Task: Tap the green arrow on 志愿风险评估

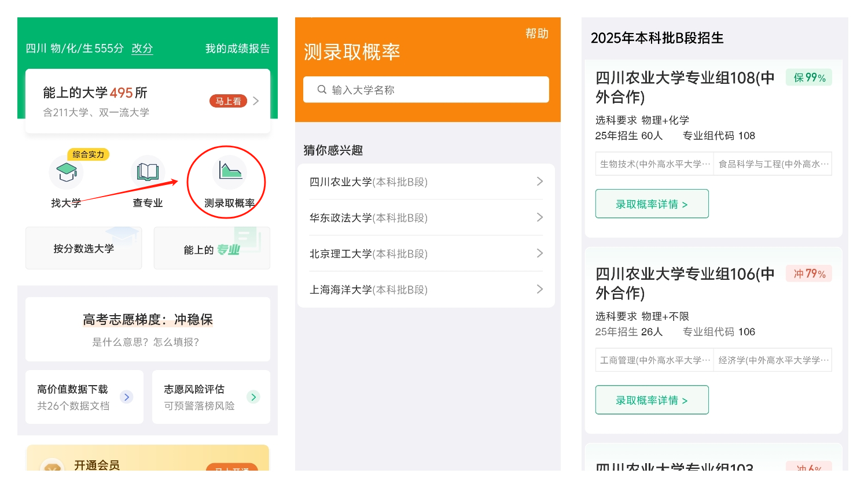Action: pyautogui.click(x=253, y=397)
